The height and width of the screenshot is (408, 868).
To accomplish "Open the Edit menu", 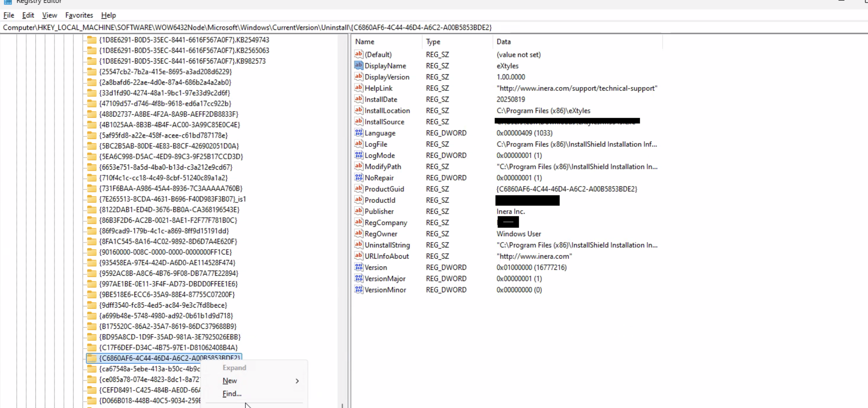I will coord(28,15).
